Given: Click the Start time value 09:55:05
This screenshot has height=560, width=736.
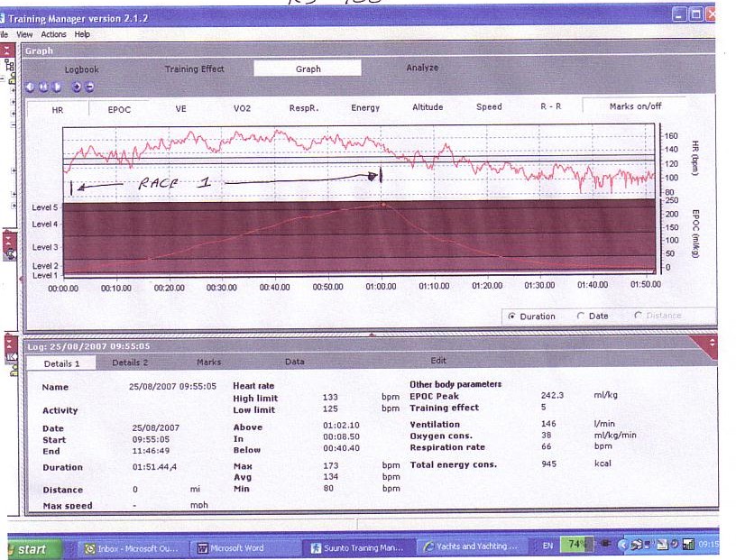Looking at the screenshot, I should coord(151,439).
